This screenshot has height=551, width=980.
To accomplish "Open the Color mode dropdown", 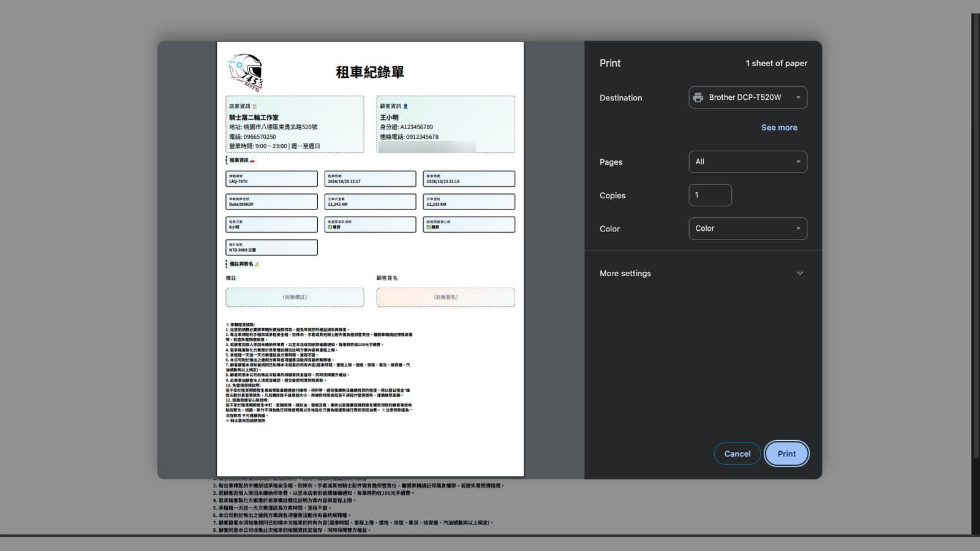I will tap(748, 228).
